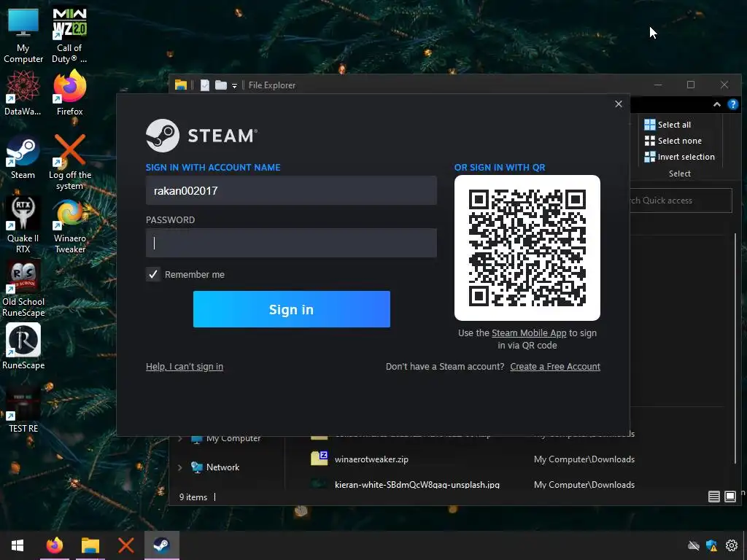Open Windows Start menu
Viewport: 747px width, 560px height.
[x=18, y=545]
